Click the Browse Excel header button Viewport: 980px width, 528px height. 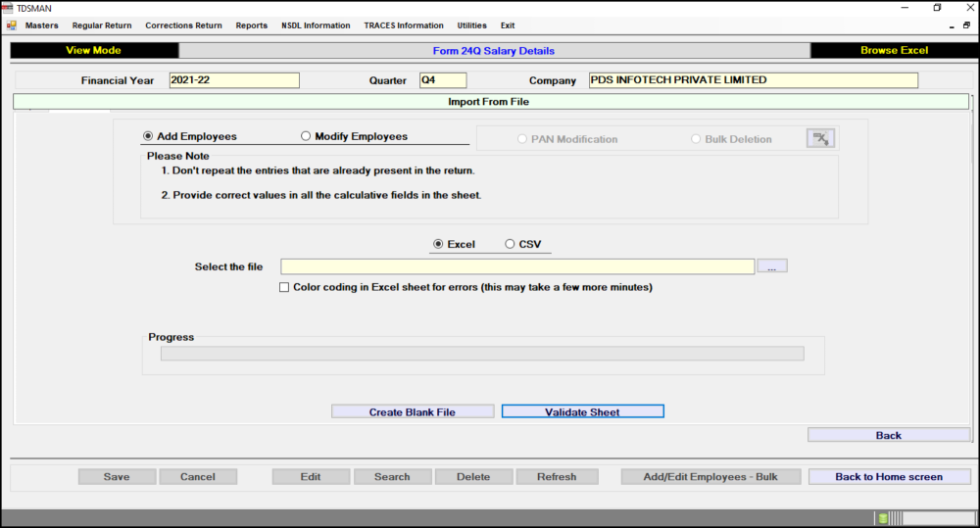[895, 51]
